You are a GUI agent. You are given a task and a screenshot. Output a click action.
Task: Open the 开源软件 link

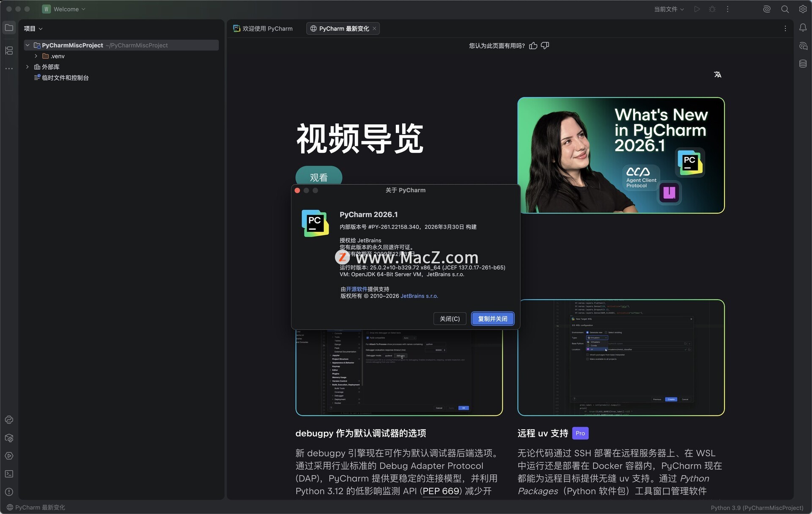tap(357, 289)
